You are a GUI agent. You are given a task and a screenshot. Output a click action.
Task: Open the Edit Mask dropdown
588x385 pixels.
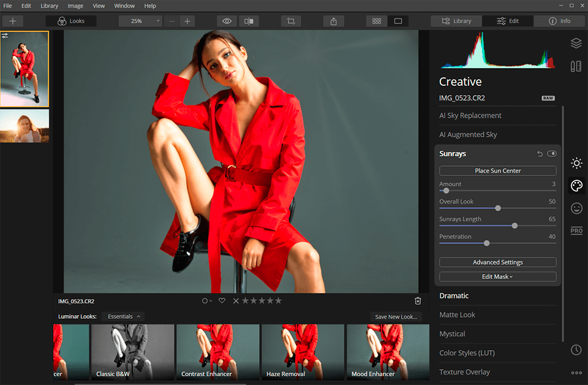coord(497,276)
